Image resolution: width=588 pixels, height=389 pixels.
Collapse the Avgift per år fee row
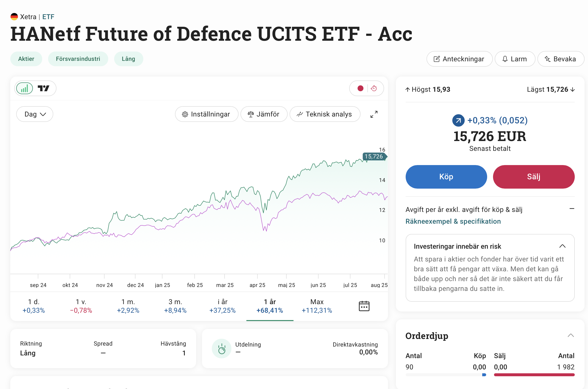(572, 209)
